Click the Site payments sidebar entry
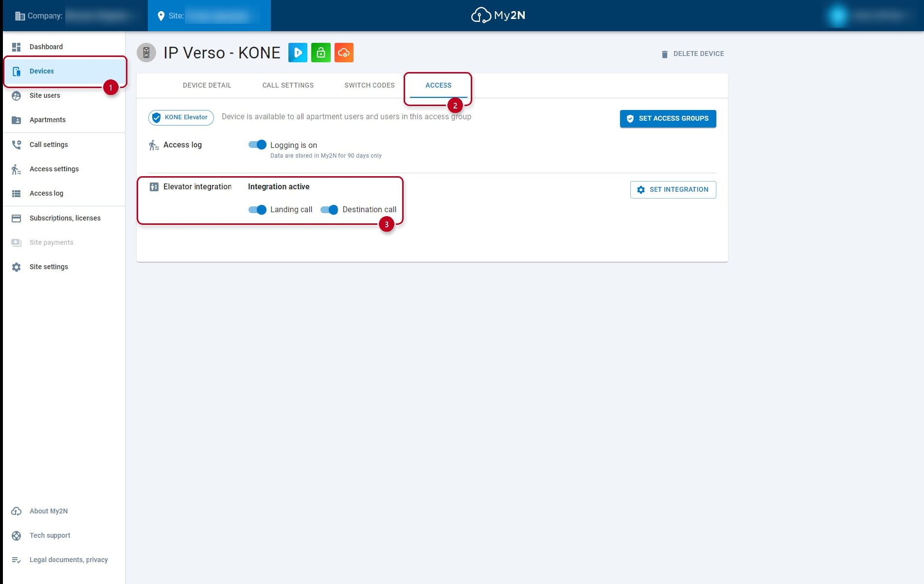 (64, 242)
